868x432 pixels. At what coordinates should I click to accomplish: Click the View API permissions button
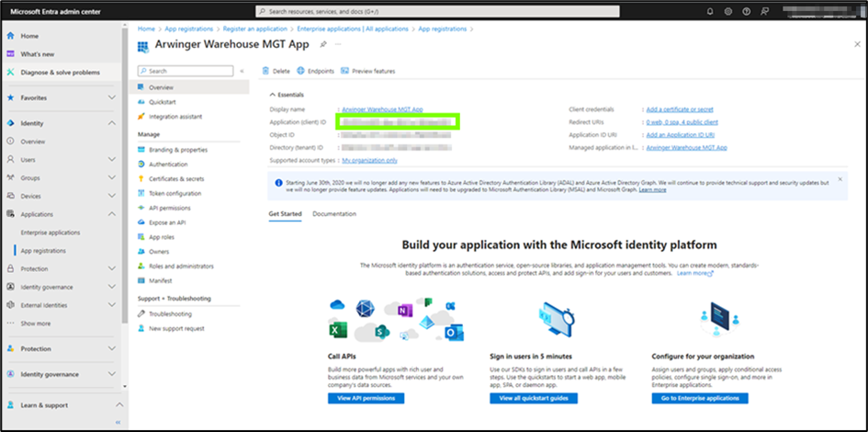coord(366,399)
